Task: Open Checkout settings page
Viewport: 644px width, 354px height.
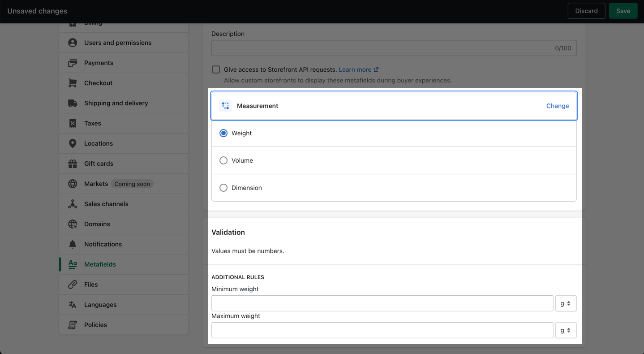Action: point(124,83)
